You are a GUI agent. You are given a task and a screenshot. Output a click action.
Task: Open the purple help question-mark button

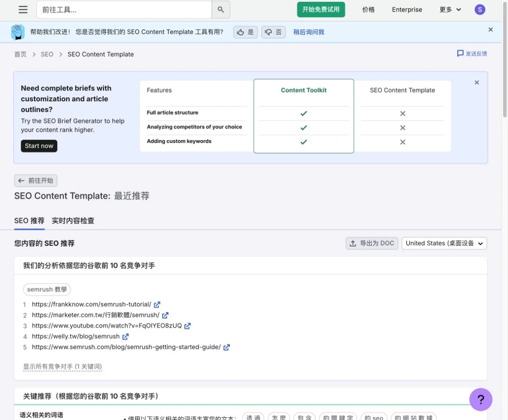coord(481,400)
